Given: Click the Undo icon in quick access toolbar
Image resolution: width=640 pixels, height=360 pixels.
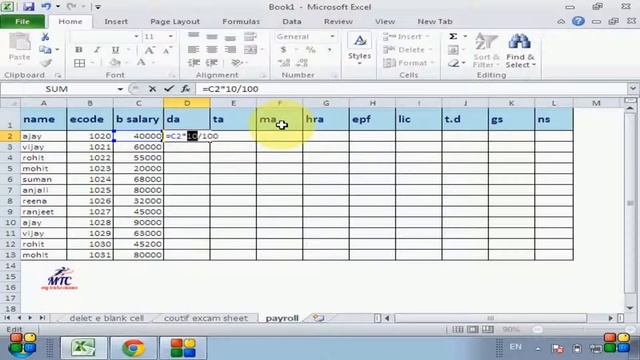Looking at the screenshot, I should (x=46, y=7).
